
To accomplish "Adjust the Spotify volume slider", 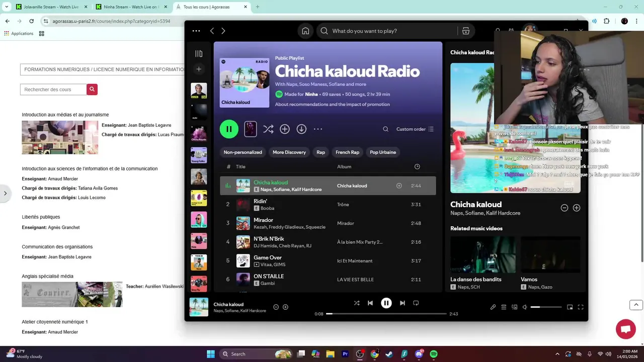I will click(x=546, y=307).
